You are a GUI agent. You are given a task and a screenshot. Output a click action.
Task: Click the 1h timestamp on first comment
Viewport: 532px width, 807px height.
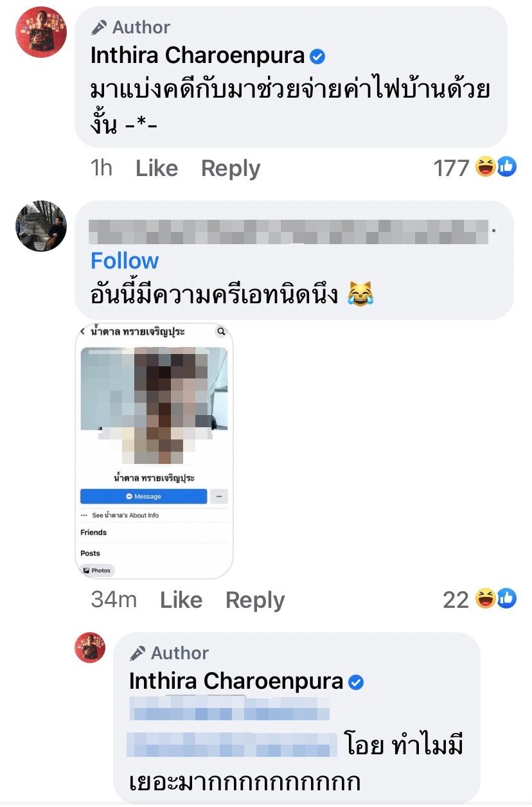click(x=102, y=168)
